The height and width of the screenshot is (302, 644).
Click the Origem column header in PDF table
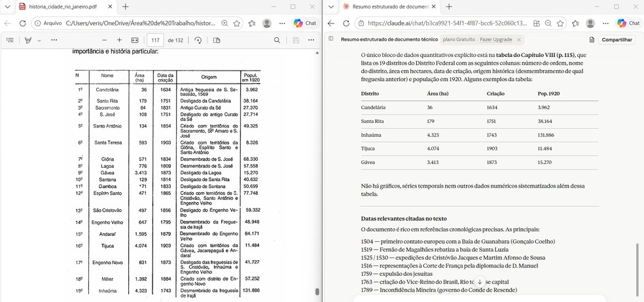click(209, 76)
